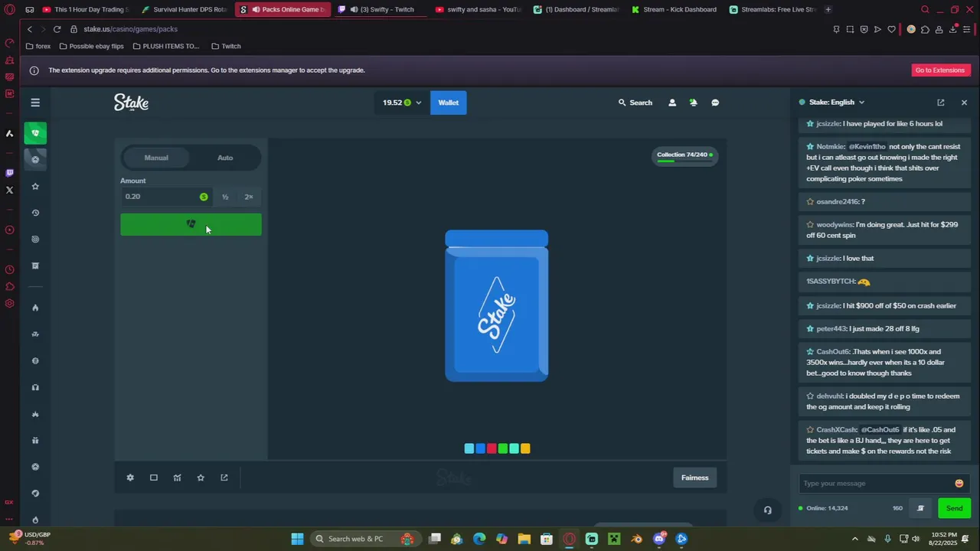The height and width of the screenshot is (551, 980).
Task: Open the flame icon in left sidebar
Action: click(35, 308)
